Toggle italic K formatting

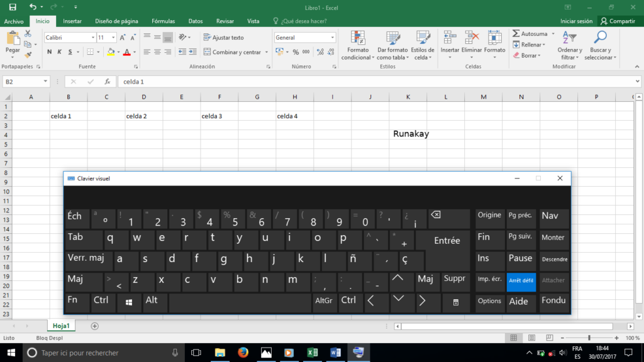click(60, 52)
